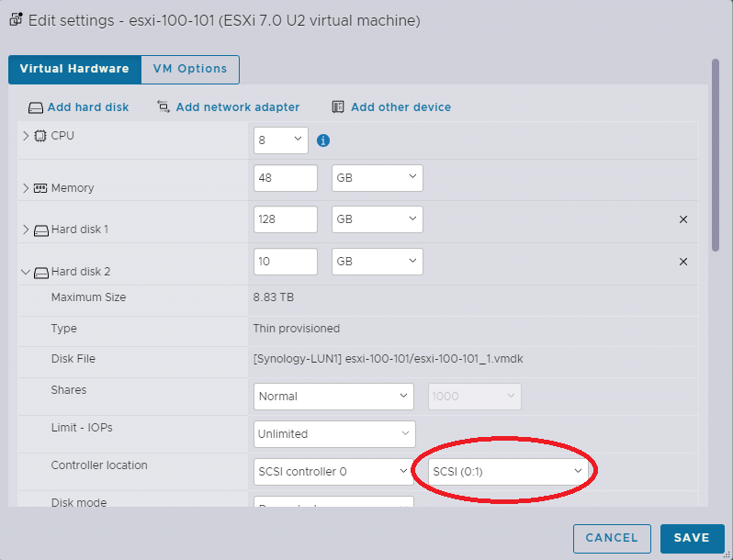Switch to the VM Options tab
This screenshot has height=560, width=733.
[x=190, y=69]
